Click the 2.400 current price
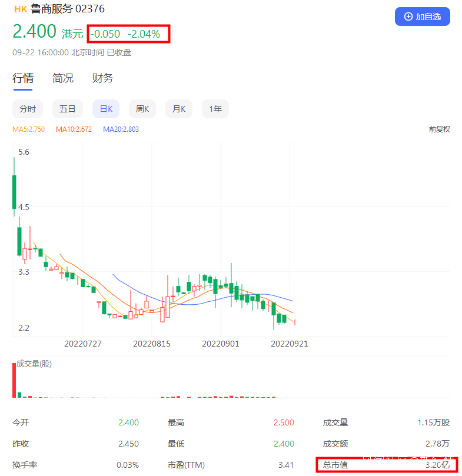This screenshot has height=476, width=462. pos(34,31)
